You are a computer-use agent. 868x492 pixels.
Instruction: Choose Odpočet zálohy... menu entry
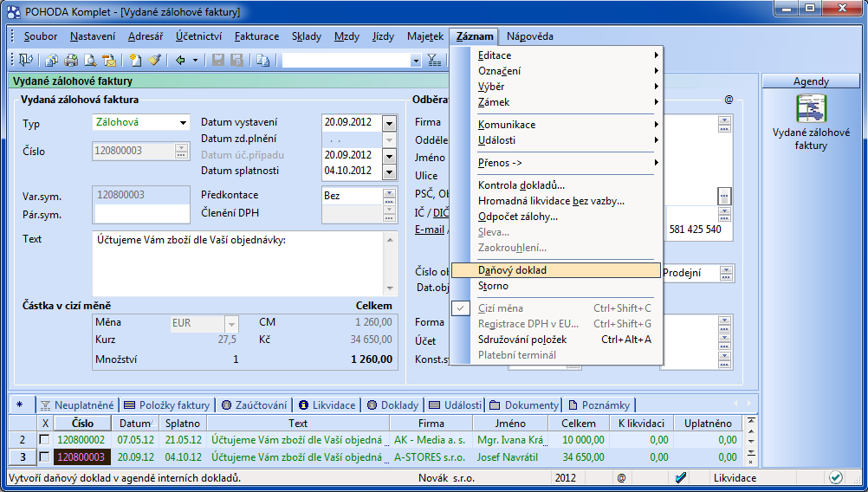(x=556, y=217)
